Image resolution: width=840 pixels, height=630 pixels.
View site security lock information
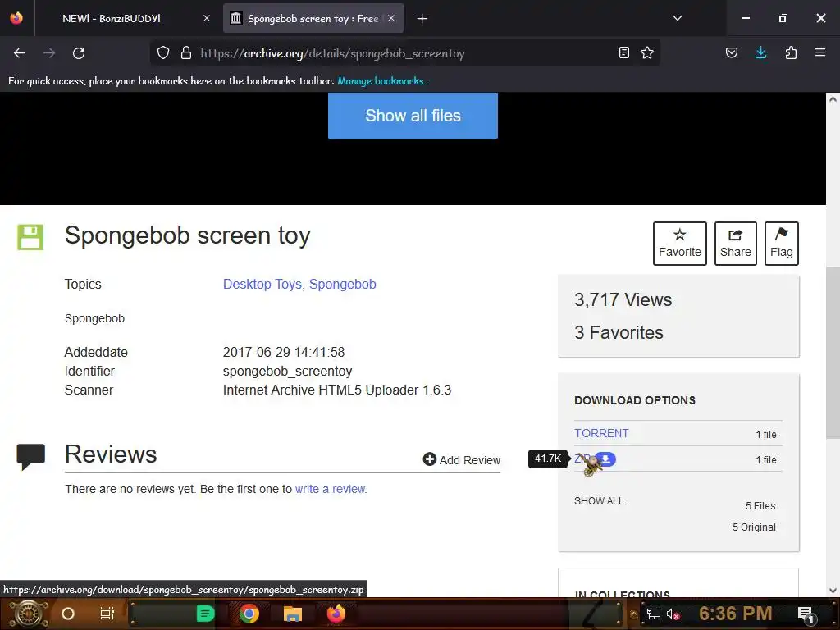point(186,52)
